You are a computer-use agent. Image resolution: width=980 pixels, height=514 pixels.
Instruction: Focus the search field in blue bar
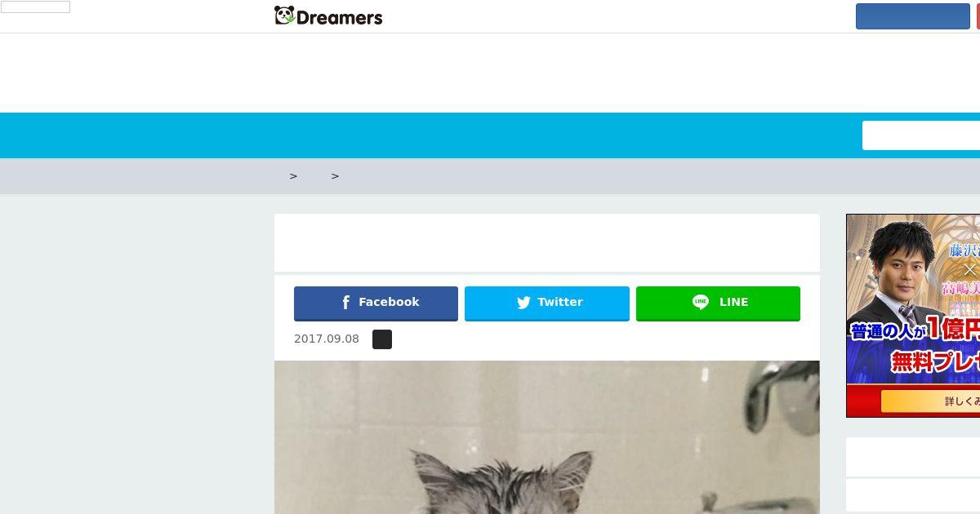921,135
